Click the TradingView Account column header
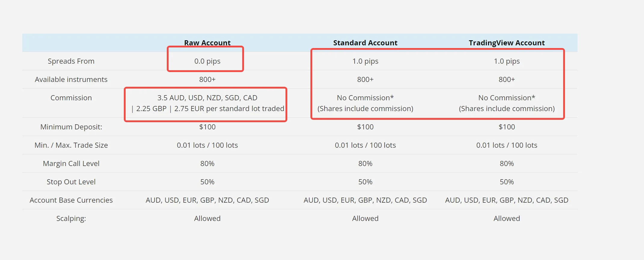The width and height of the screenshot is (644, 260). click(x=507, y=43)
